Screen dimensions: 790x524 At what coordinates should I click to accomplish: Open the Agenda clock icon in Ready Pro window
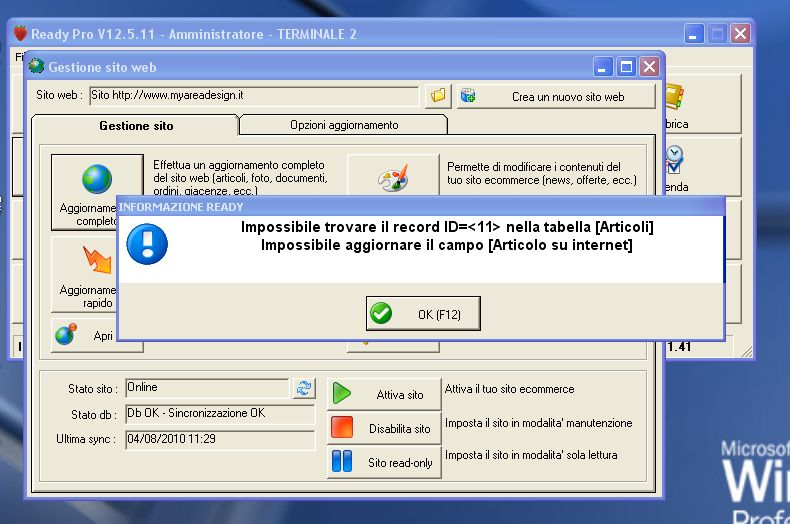(673, 159)
